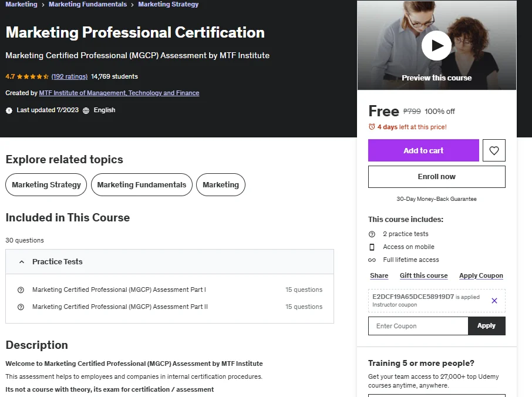The width and height of the screenshot is (532, 397).
Task: Click the 'English' language text
Action: pyautogui.click(x=105, y=110)
